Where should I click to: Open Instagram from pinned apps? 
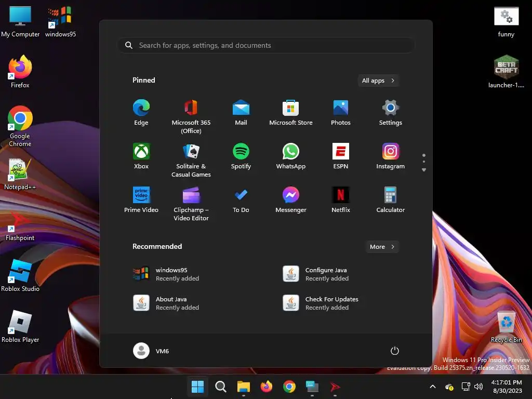pos(391,157)
